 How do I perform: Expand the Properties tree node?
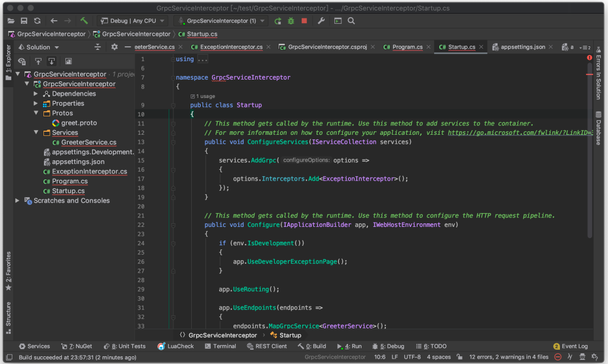pyautogui.click(x=36, y=103)
